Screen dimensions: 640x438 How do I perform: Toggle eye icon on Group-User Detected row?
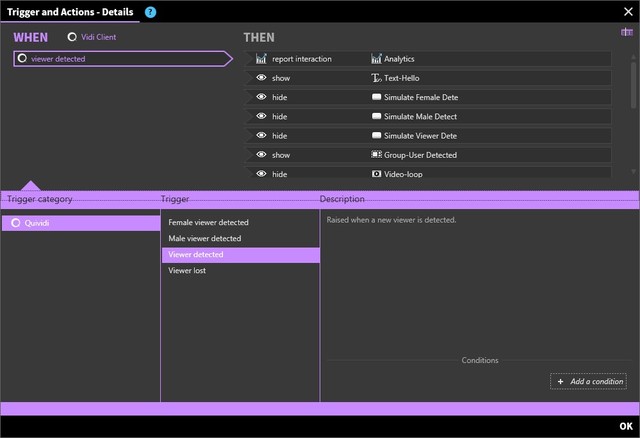click(x=261, y=155)
